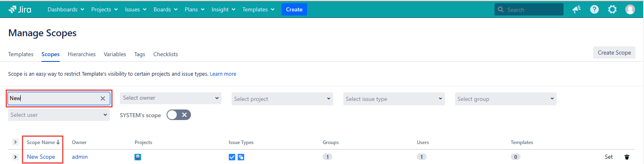
Task: Toggle the SYSTEM's scope switch
Action: point(179,115)
